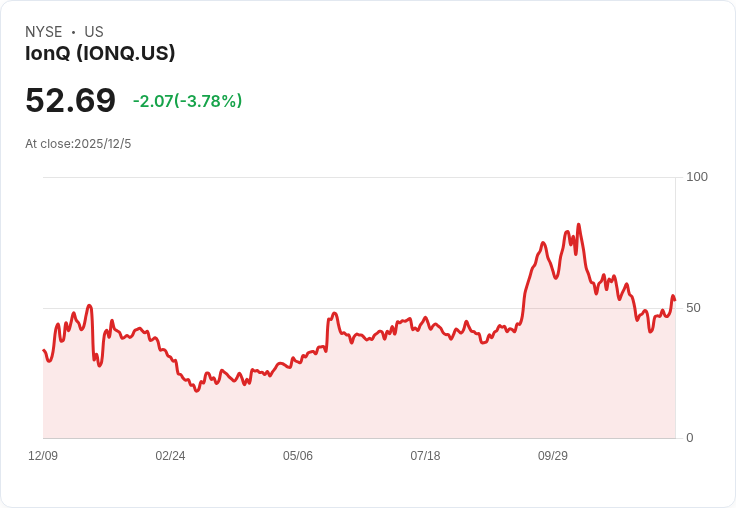
Task: Click the 12/09 date on the x-axis
Action: [x=43, y=456]
